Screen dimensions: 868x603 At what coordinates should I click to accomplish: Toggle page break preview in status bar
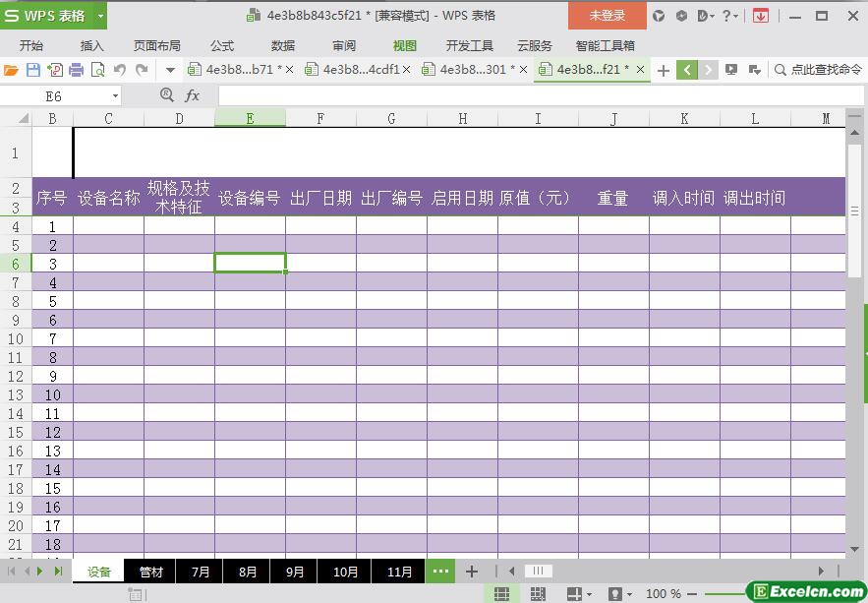tap(538, 594)
